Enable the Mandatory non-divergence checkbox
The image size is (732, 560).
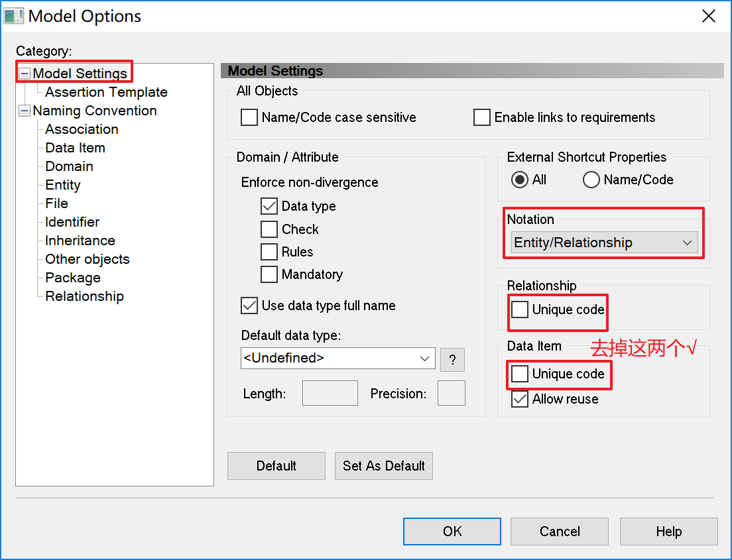tap(269, 274)
